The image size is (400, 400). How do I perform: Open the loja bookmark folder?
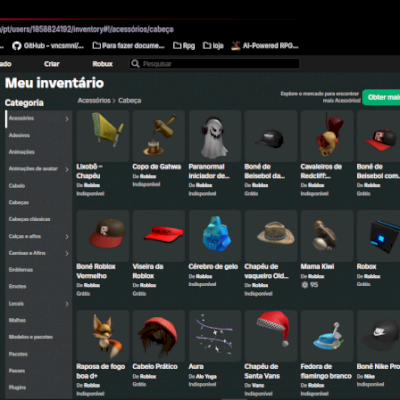coord(213,46)
